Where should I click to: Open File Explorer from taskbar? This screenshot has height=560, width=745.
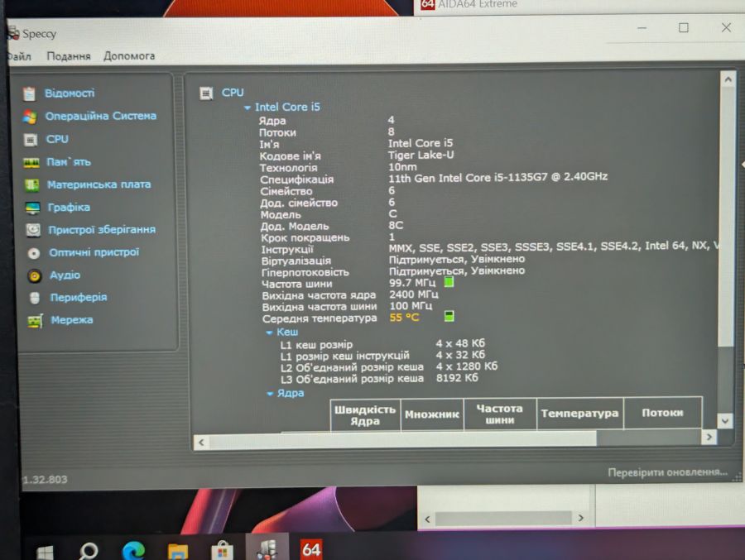tap(178, 551)
